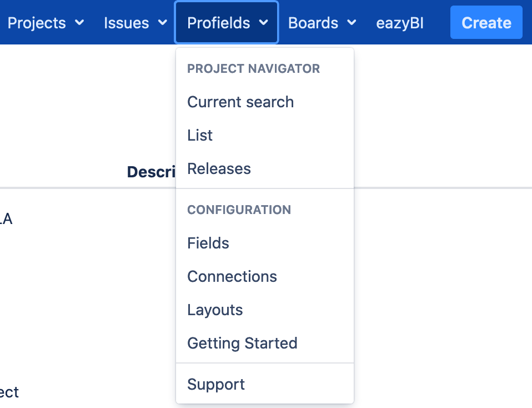Open the Boards menu

click(x=313, y=23)
